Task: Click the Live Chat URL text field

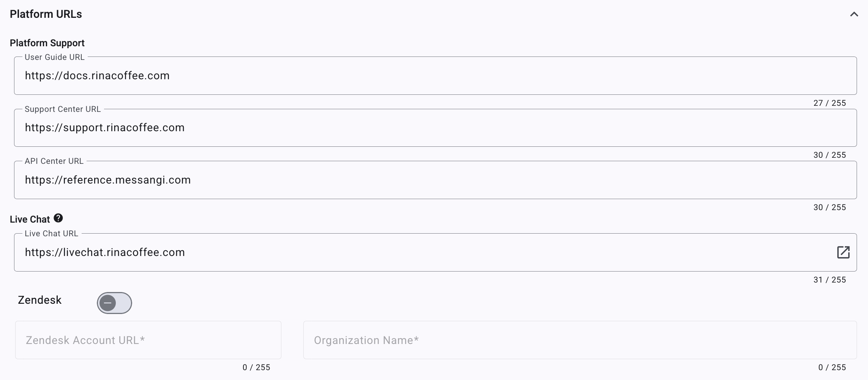Action: click(425, 253)
